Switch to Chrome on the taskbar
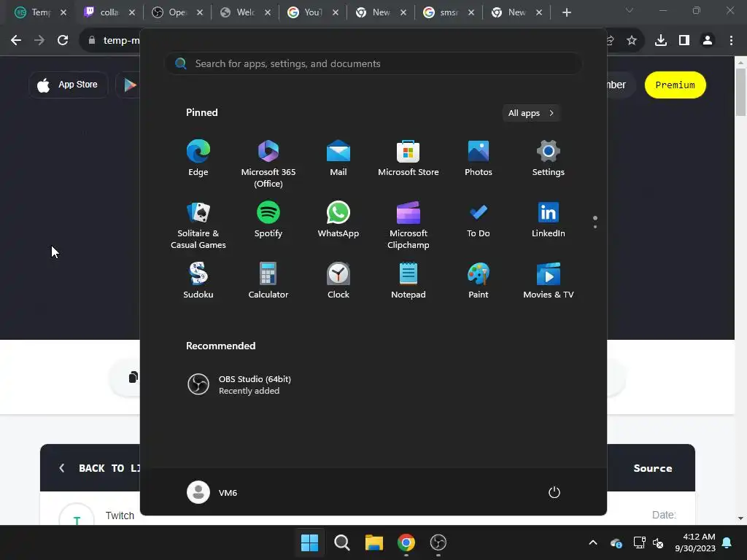747x560 pixels. (x=406, y=542)
